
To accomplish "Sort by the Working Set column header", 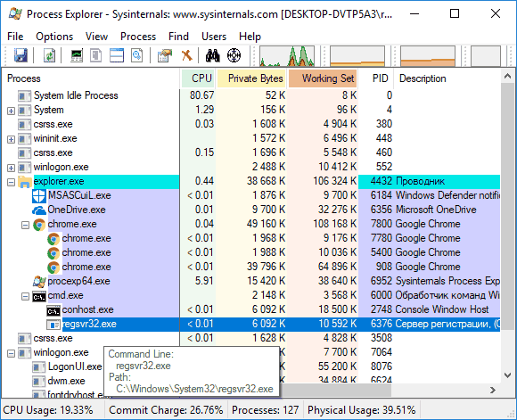I will pos(323,78).
